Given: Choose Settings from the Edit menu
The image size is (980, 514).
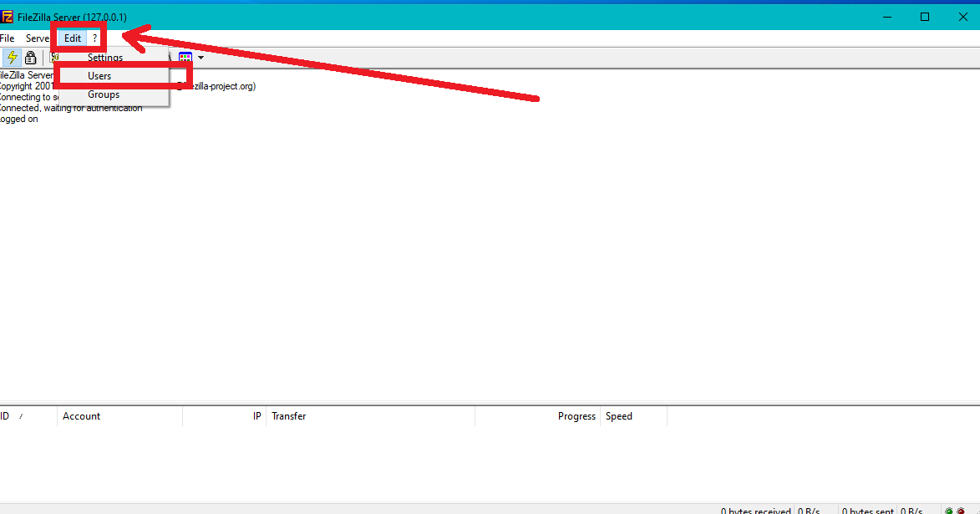Looking at the screenshot, I should click(105, 58).
